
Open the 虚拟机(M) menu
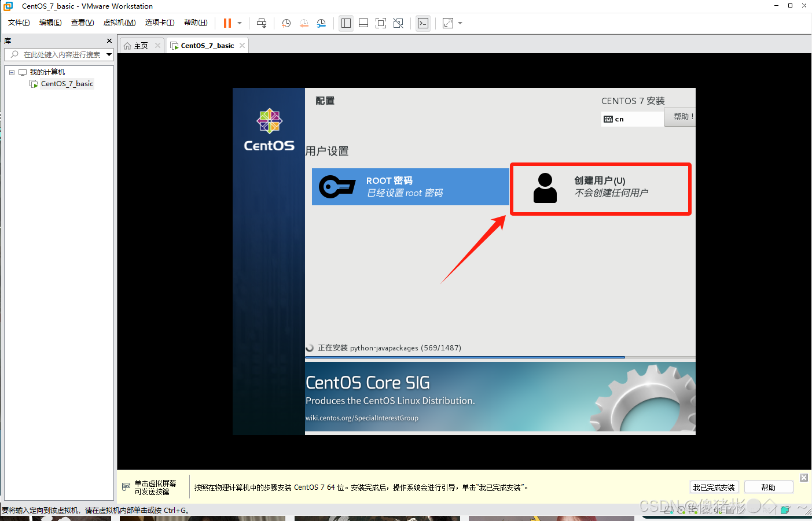point(119,23)
